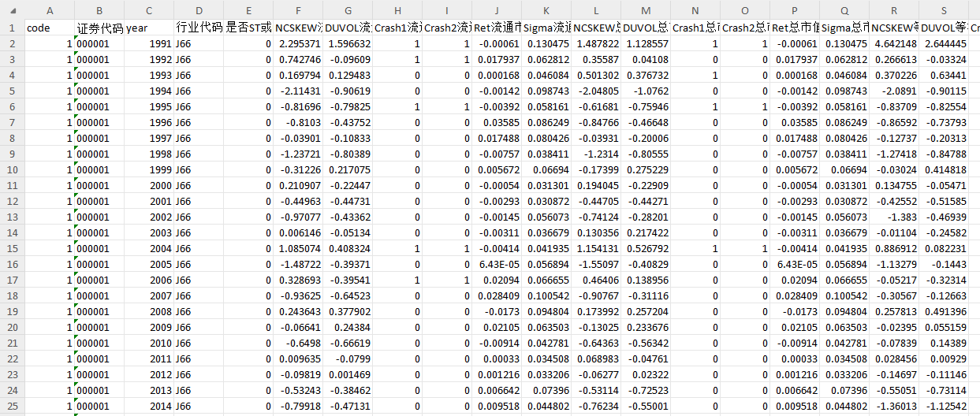Click cell with value -0.97077
This screenshot has width=980, height=416.
298,217
